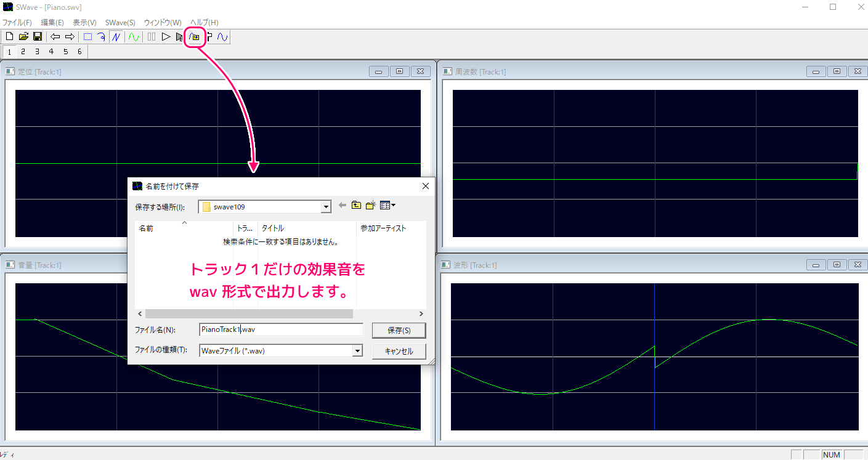Screen dimensions: 868x460
Task: Open the 表示(V) menu
Action: coord(84,22)
